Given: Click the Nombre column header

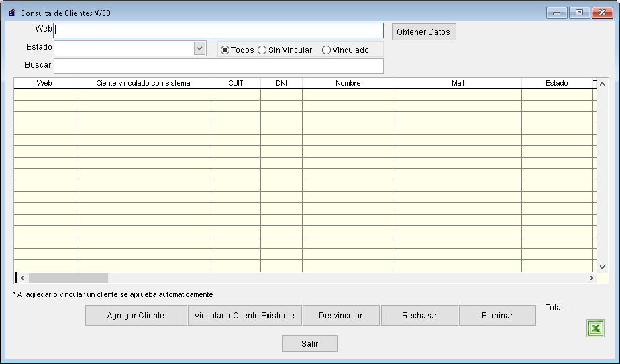Looking at the screenshot, I should coord(348,83).
